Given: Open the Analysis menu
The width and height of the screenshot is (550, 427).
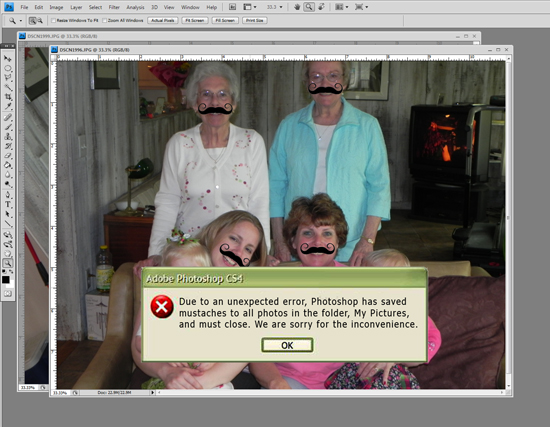Looking at the screenshot, I should click(135, 7).
